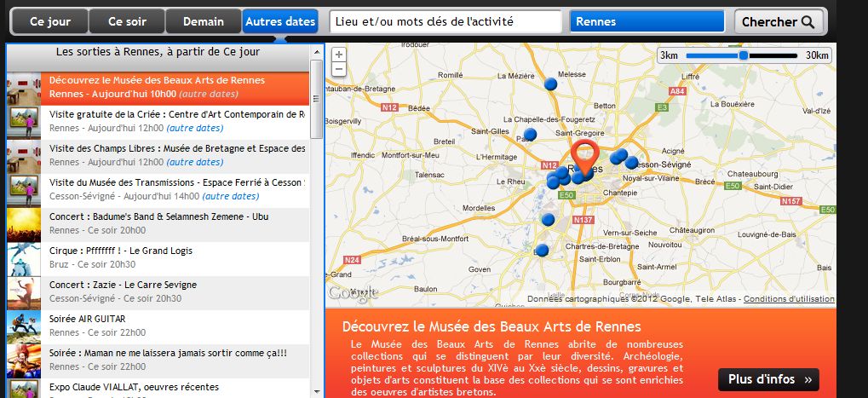Click the list scroll down arrow
Viewport: 868px width, 398px height.
(x=317, y=392)
